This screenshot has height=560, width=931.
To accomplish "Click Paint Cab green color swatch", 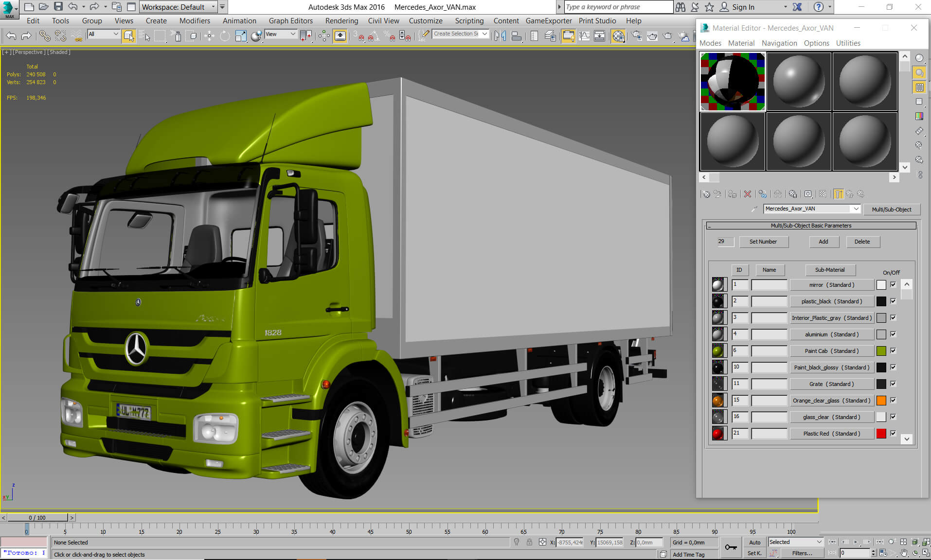I will [x=881, y=351].
